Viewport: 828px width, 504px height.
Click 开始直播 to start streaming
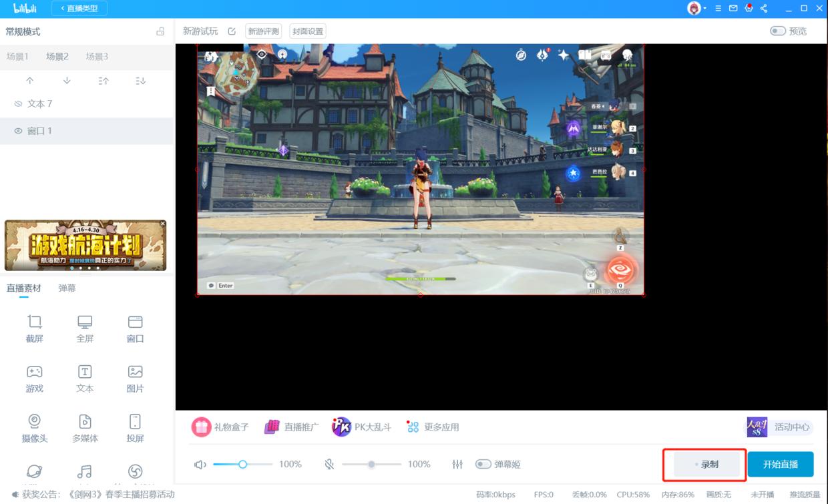coord(781,464)
